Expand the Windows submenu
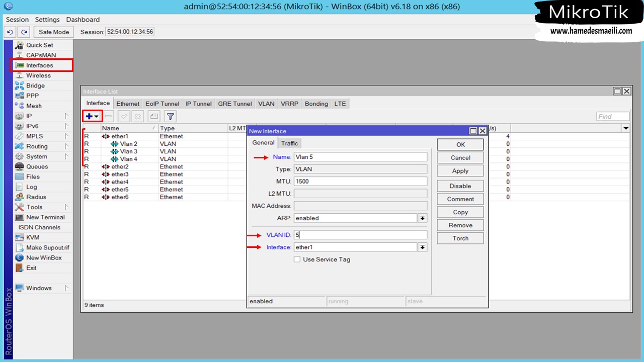This screenshot has width=644, height=362. 66,288
